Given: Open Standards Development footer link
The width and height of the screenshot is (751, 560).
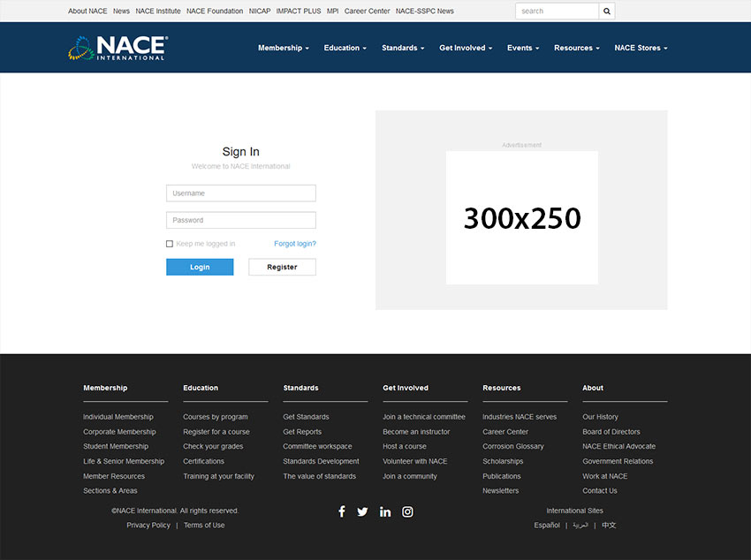Looking at the screenshot, I should 321,461.
